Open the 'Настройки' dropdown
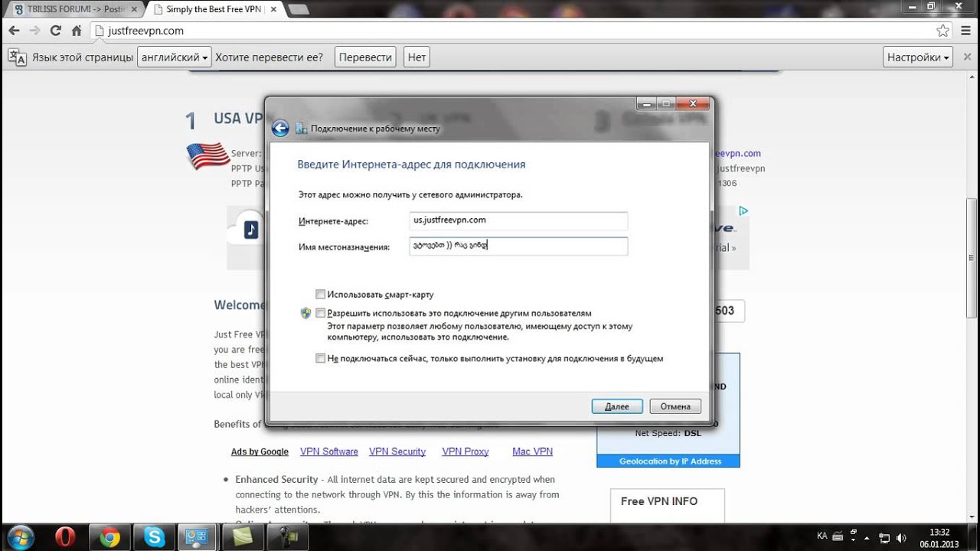 pos(918,57)
